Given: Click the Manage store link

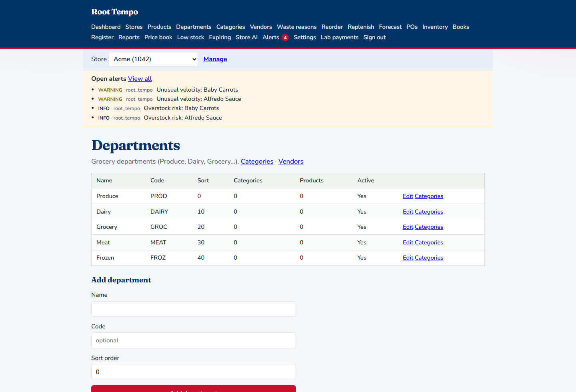Looking at the screenshot, I should [x=215, y=59].
